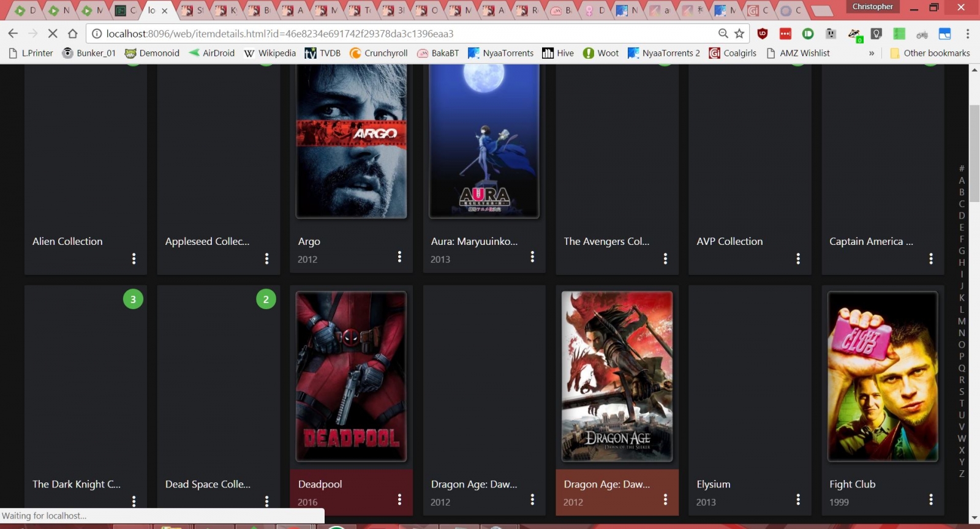Click the page vertical scrollbar thumb
The height and width of the screenshot is (529, 980).
pos(974,153)
